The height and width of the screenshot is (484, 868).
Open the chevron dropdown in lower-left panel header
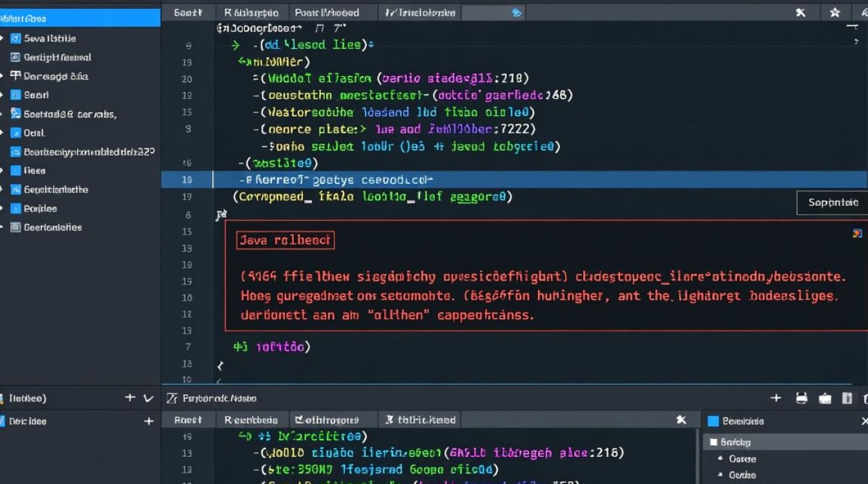(148, 398)
